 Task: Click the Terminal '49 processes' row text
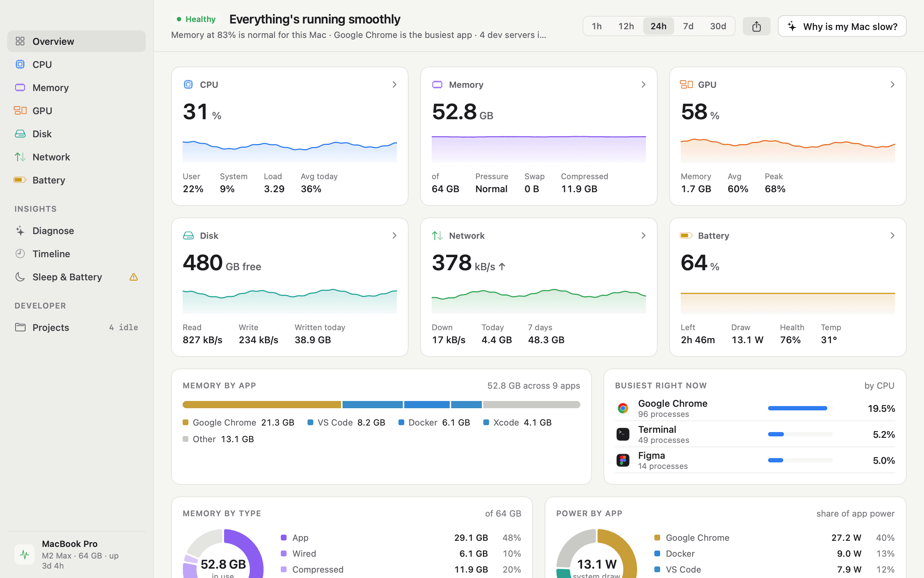pos(664,440)
